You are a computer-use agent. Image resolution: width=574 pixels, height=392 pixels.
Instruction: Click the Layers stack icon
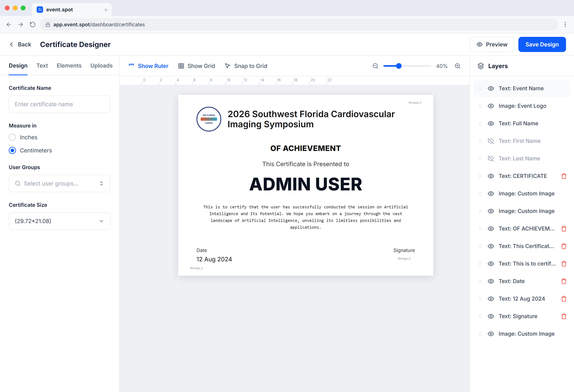[x=481, y=66]
